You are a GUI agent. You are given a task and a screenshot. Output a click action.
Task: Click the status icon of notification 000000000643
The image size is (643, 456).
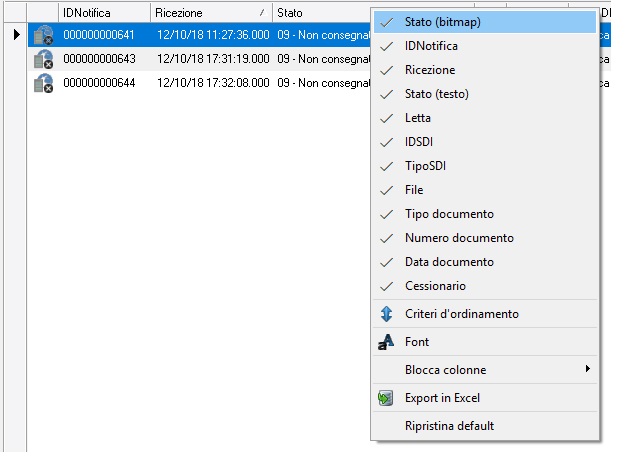tap(42, 59)
